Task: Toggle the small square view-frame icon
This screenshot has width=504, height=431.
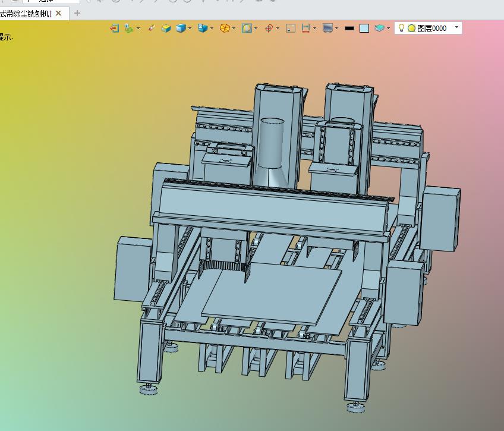Action: coord(291,29)
